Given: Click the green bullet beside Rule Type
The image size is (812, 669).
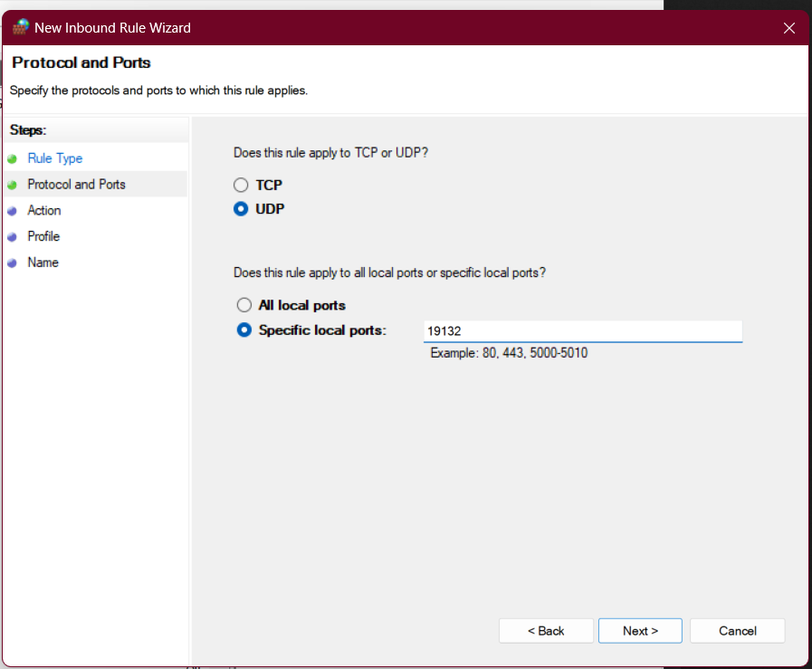Looking at the screenshot, I should pyautogui.click(x=12, y=158).
